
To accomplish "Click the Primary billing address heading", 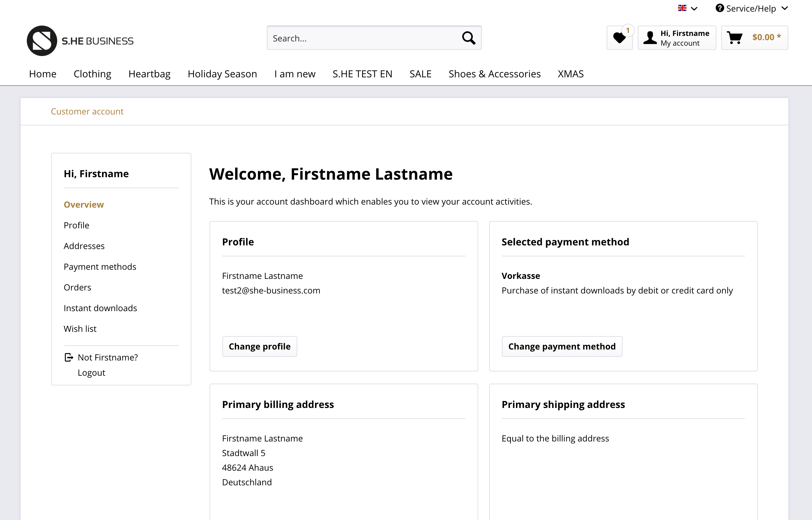I will 278,405.
